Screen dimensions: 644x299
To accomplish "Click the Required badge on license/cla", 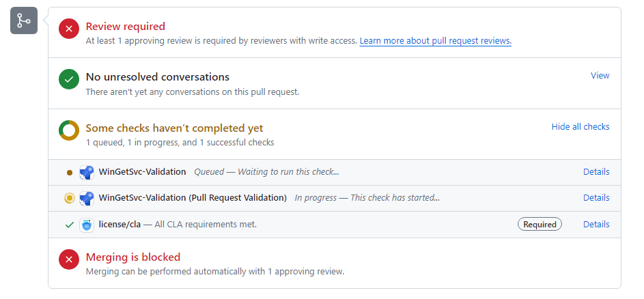I will click(x=540, y=224).
